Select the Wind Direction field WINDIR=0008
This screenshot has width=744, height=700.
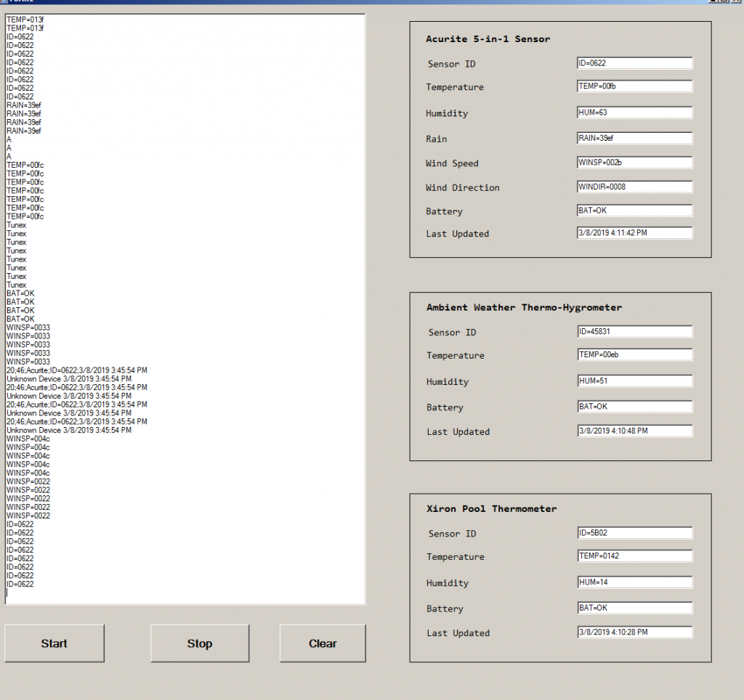coord(634,187)
